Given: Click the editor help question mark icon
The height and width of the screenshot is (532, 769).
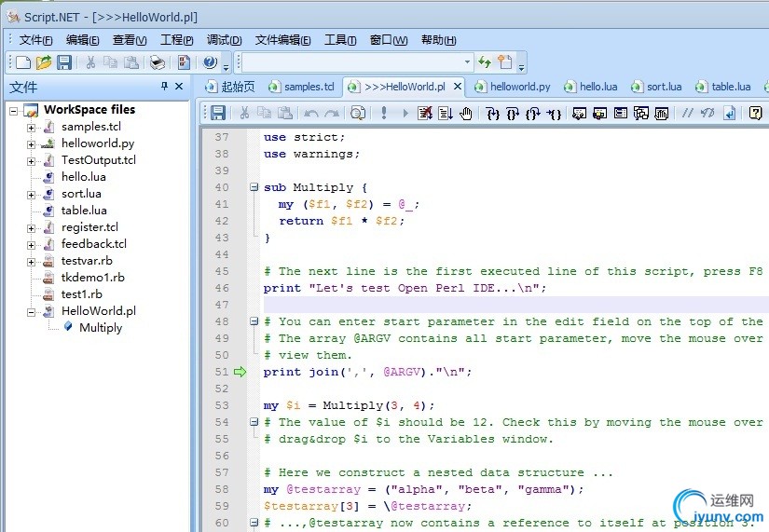Looking at the screenshot, I should (755, 114).
